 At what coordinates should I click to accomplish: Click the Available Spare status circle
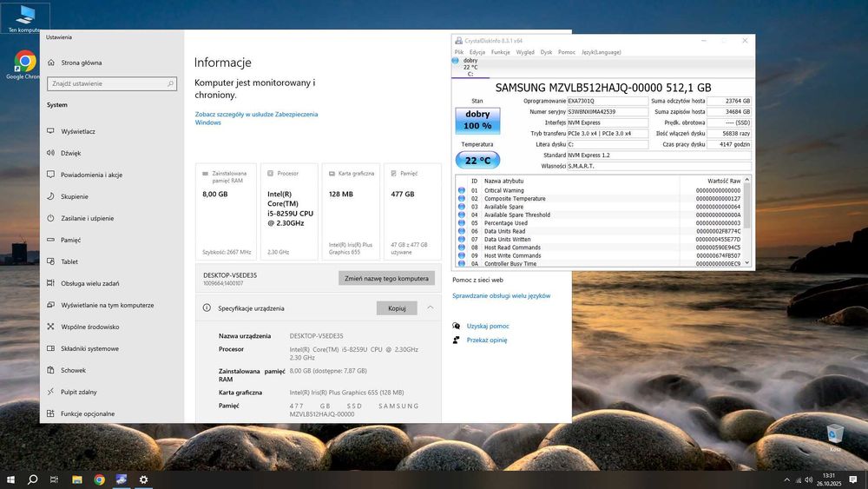(x=462, y=207)
